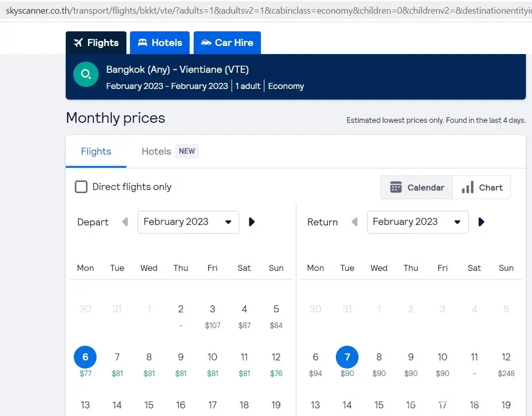Screen dimensions: 532x416
Task: Choose departure date 3 priced $107
Action: pos(212,315)
